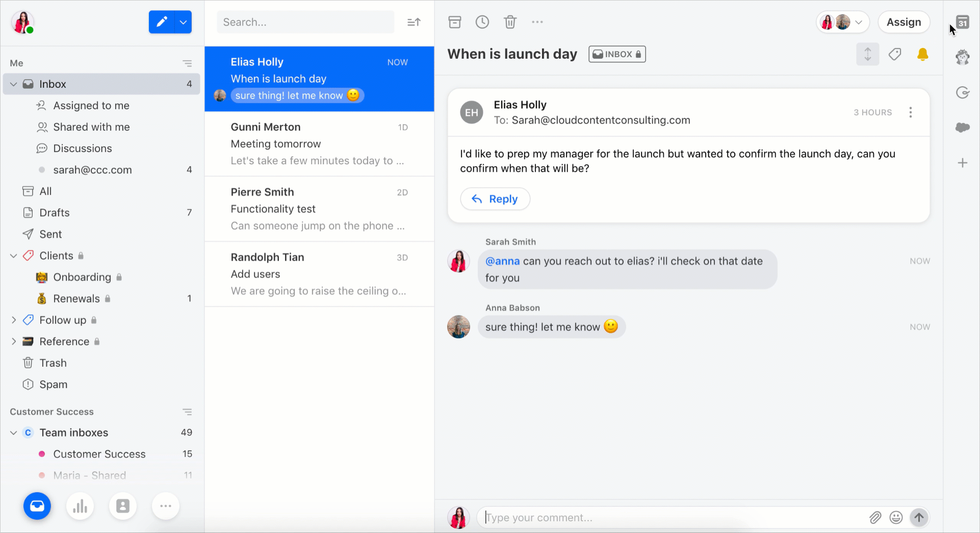Collapse the Inbox section chevron
The height and width of the screenshot is (533, 980).
coord(13,84)
